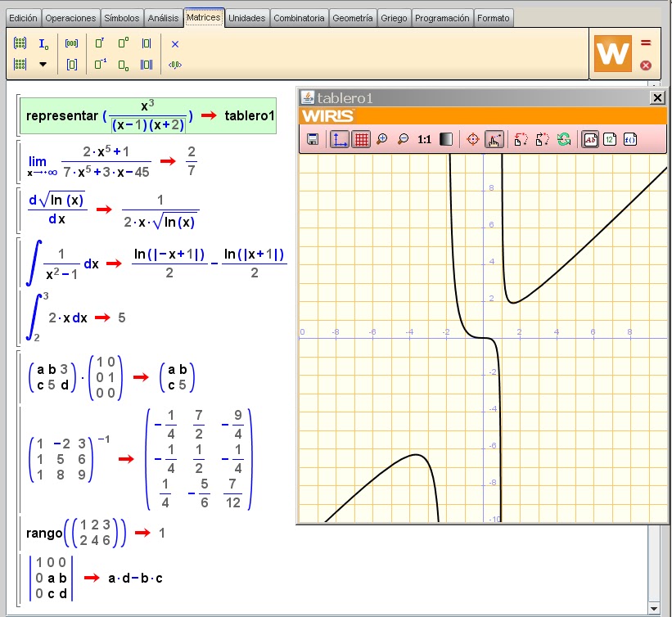
Task: Open the Programación tab
Action: pos(442,18)
